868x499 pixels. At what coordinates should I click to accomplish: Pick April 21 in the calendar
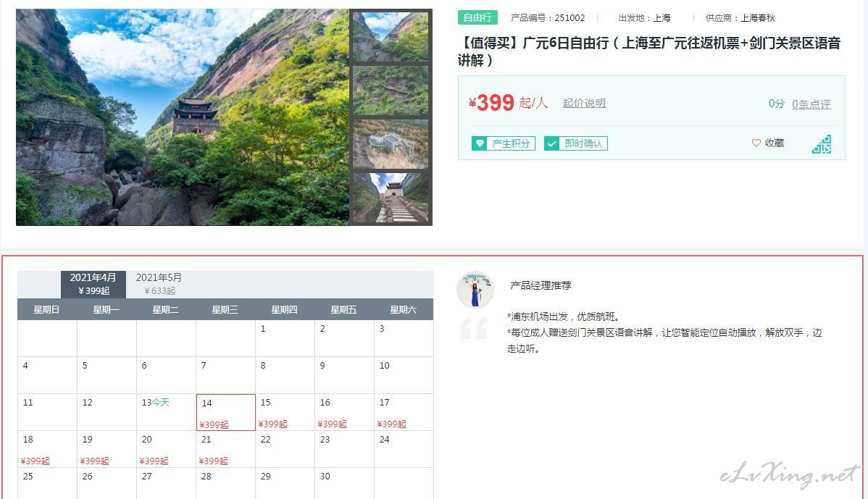[x=226, y=449]
